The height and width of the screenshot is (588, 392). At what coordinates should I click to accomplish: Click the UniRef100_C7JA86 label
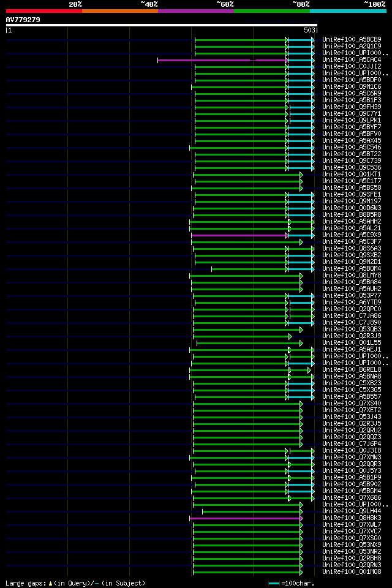352,316
